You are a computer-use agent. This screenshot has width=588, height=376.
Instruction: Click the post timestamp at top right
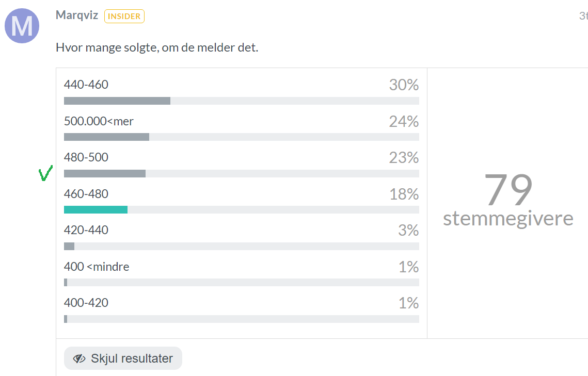tap(583, 15)
